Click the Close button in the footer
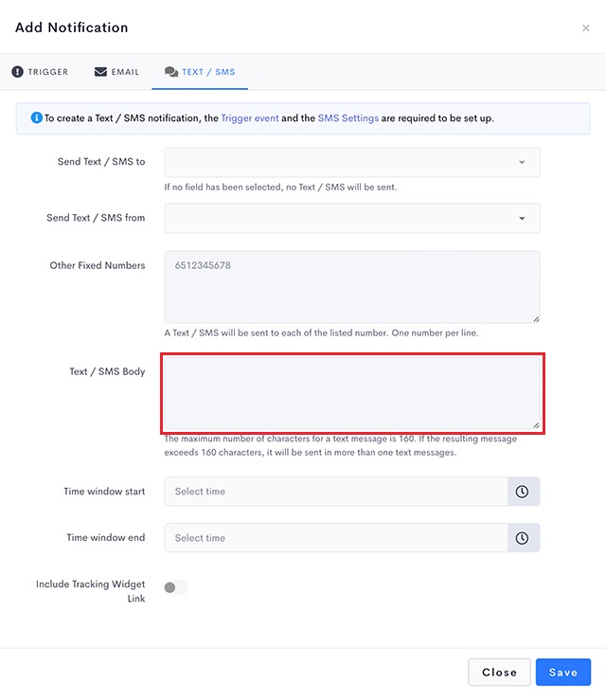Viewport: 606px width, 700px height. pyautogui.click(x=499, y=673)
